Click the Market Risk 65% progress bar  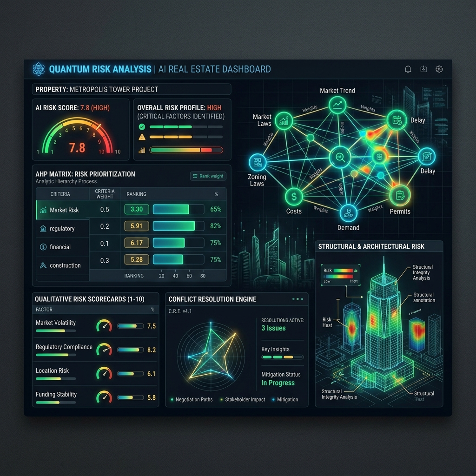pyautogui.click(x=178, y=209)
